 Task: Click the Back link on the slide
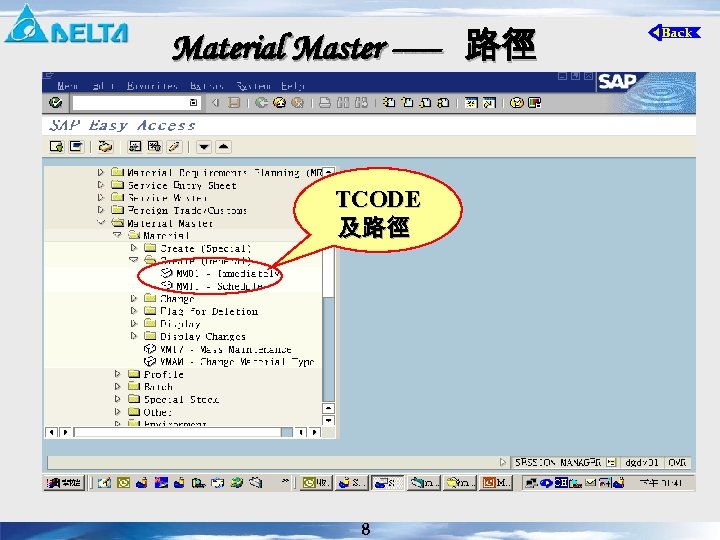tap(675, 33)
